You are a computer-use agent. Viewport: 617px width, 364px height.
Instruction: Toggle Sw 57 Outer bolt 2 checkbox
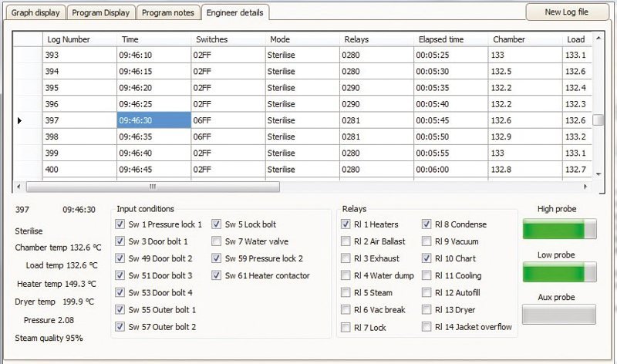click(120, 327)
